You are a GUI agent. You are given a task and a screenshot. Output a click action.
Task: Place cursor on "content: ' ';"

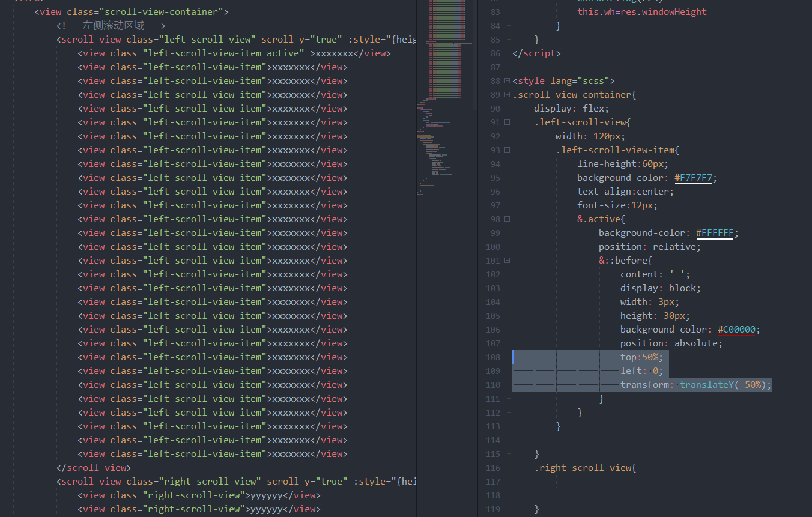(655, 274)
